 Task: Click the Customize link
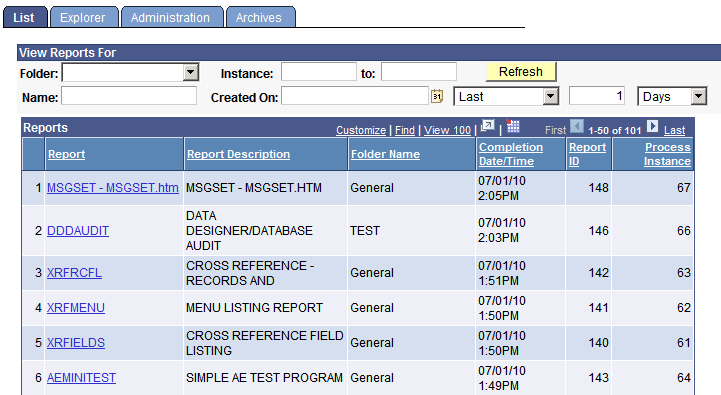click(x=361, y=130)
